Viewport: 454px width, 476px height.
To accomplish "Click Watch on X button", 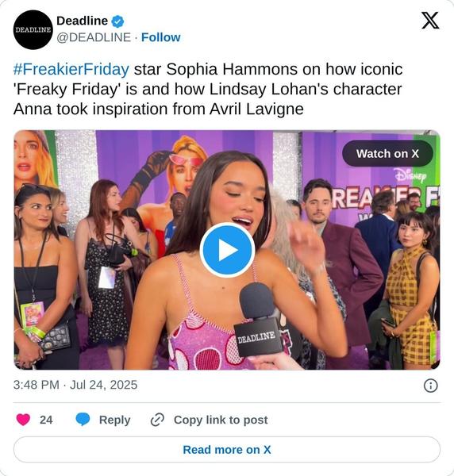I will (387, 154).
